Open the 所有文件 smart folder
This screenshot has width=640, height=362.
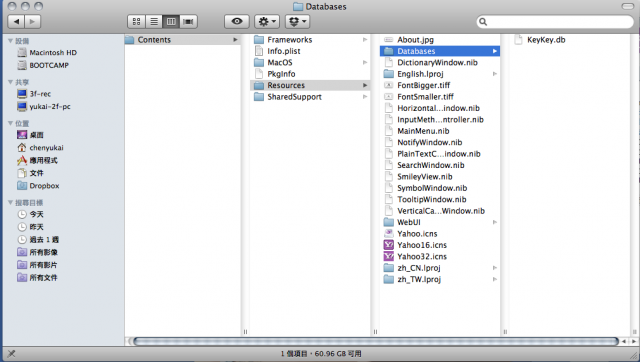point(37,278)
